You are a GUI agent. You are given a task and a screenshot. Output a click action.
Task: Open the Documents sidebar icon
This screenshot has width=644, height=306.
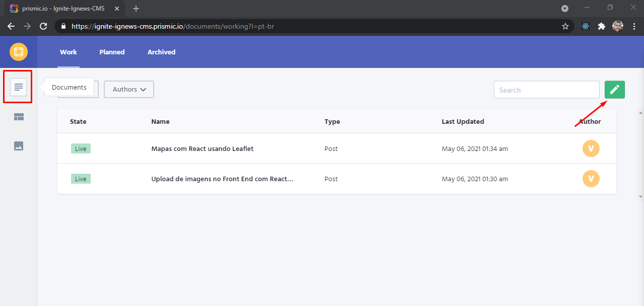coord(19,87)
